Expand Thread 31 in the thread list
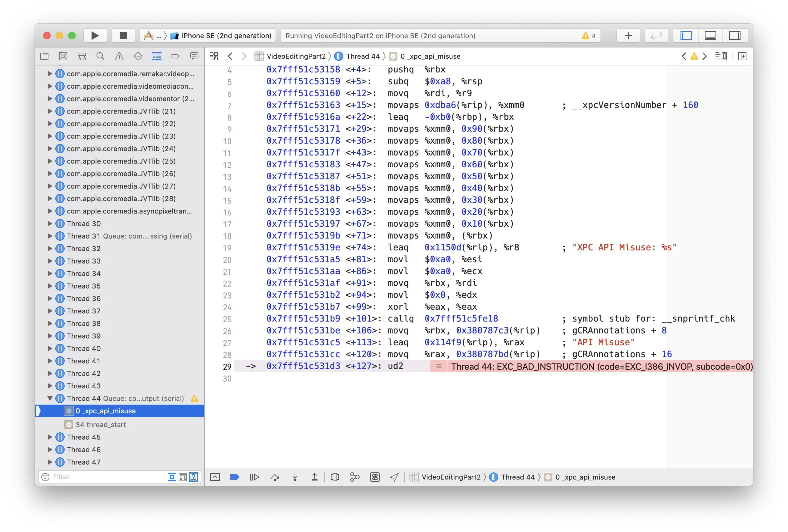 tap(50, 236)
